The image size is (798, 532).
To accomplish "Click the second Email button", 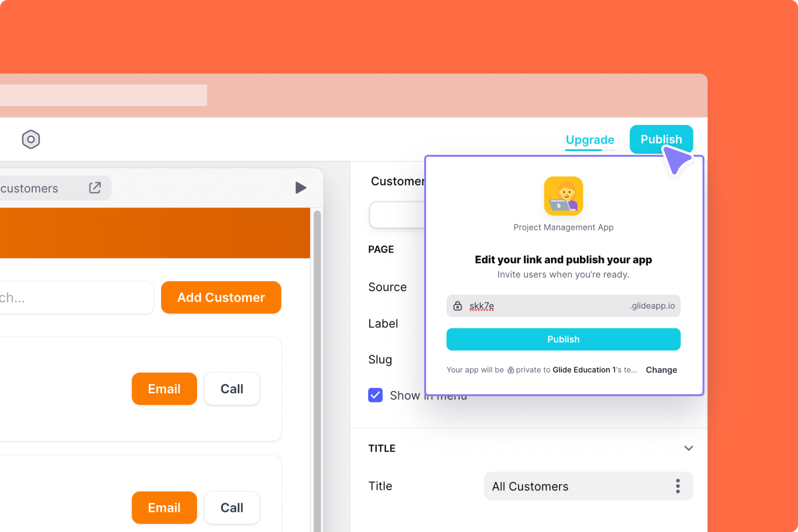I will click(x=164, y=507).
